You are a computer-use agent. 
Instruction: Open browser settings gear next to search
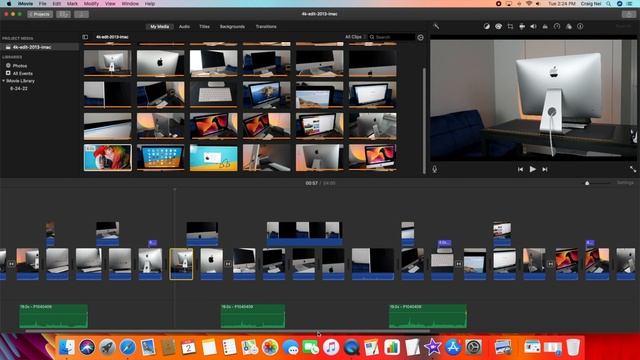pos(420,37)
